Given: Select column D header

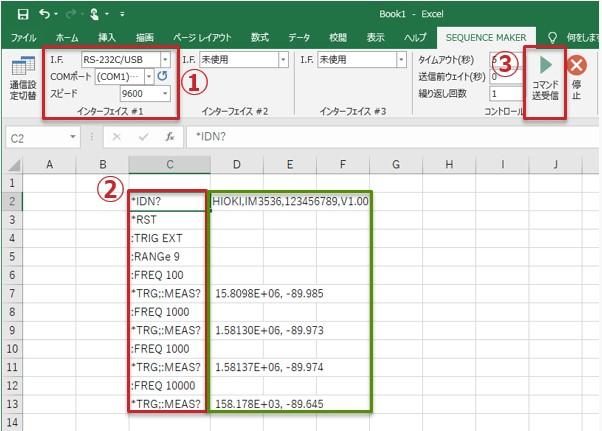Looking at the screenshot, I should pyautogui.click(x=237, y=165).
